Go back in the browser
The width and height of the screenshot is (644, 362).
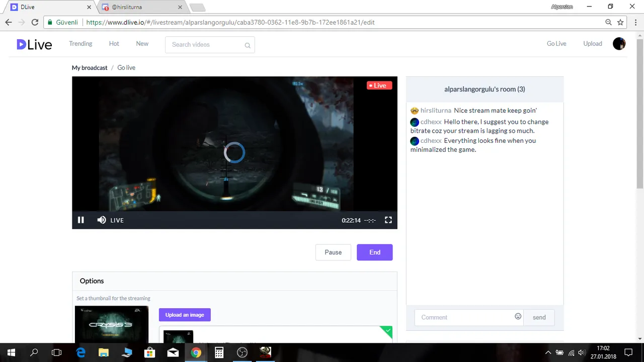coord(9,22)
